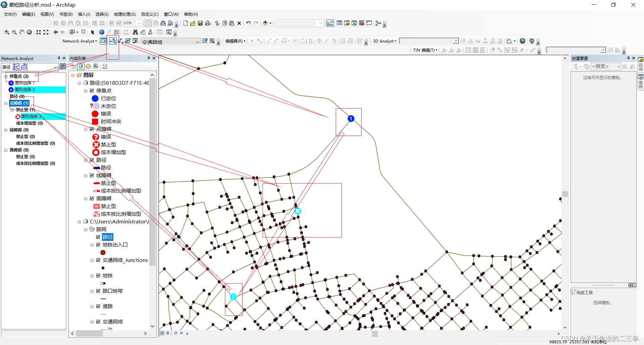Collapse the 线障碍 (0) tree node
Screen dimensions: 644x345
[6, 130]
